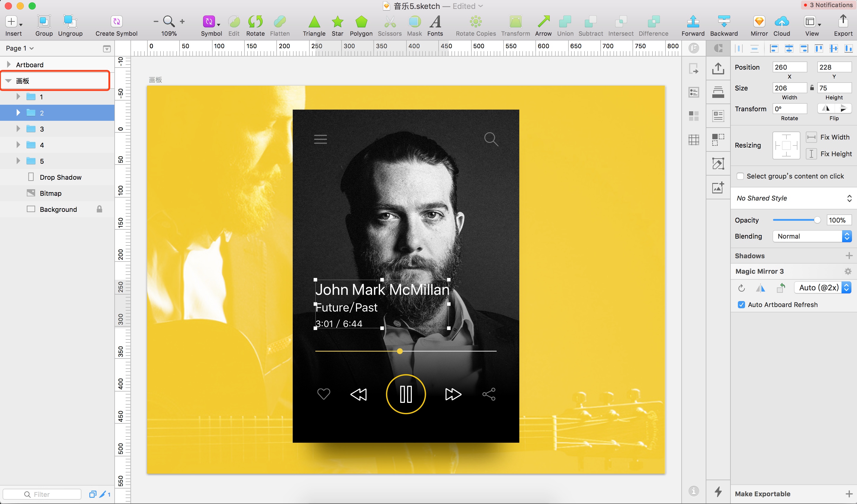Toggle Fix Height resizing
The image size is (857, 504).
pyautogui.click(x=811, y=154)
